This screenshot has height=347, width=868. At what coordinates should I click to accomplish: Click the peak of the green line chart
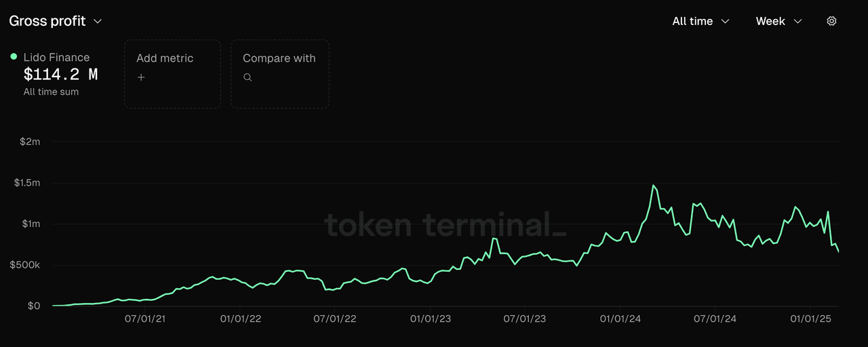tap(654, 185)
